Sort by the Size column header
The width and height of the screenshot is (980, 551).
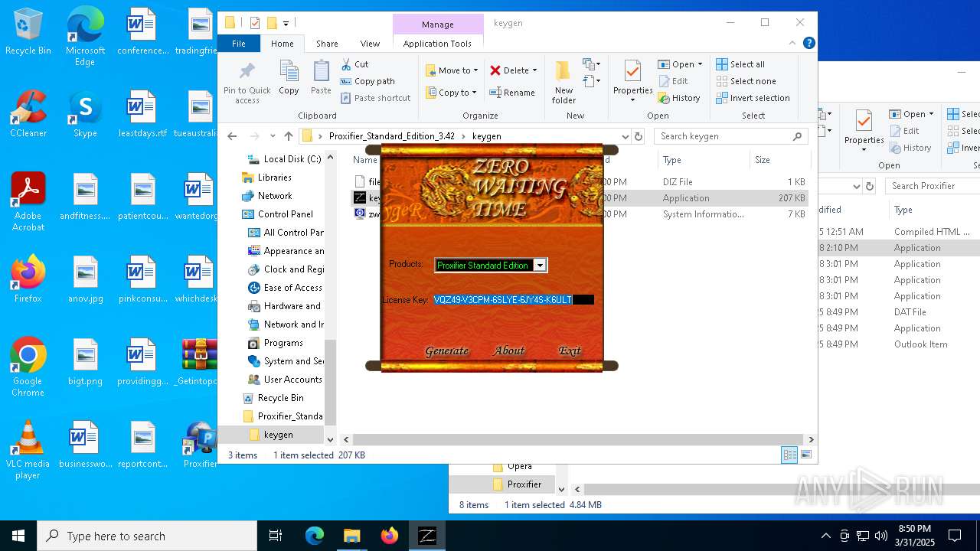762,160
